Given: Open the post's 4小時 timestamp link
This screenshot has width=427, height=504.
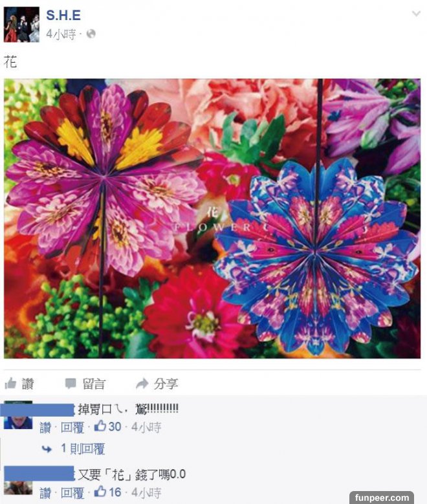Looking at the screenshot, I should coord(61,34).
